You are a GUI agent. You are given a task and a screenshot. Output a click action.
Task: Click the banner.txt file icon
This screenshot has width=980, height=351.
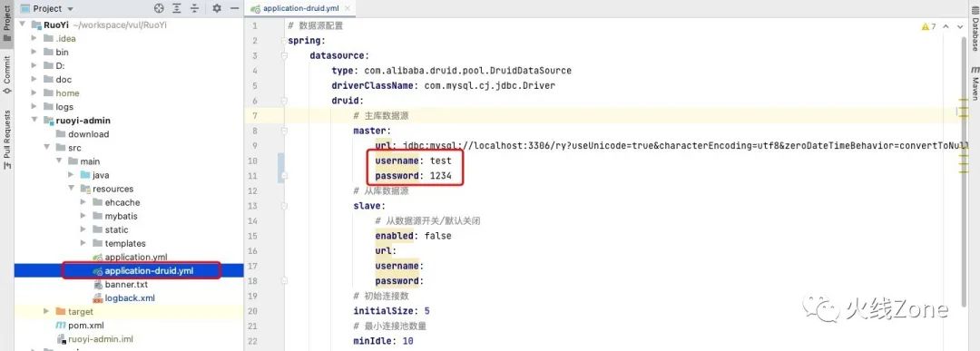98,284
